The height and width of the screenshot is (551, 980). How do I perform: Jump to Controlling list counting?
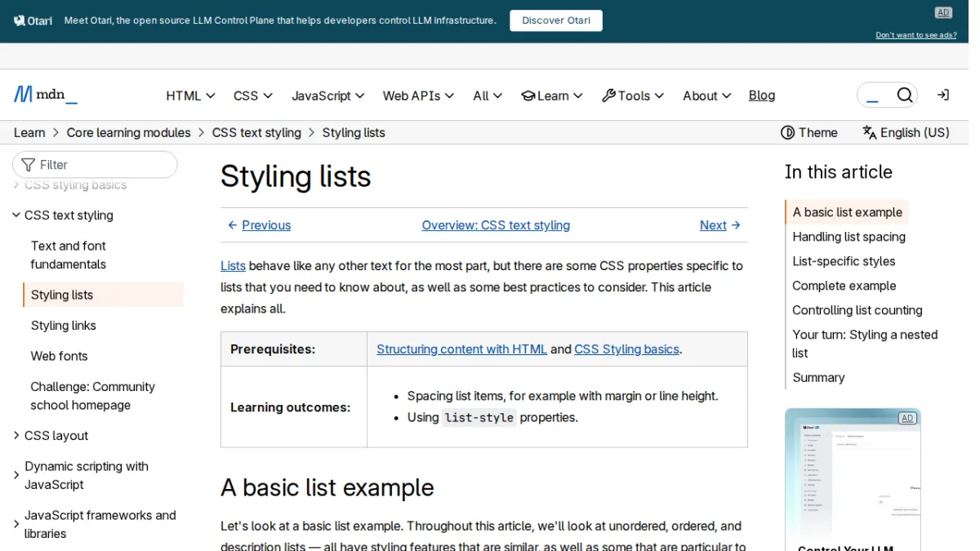coord(857,310)
